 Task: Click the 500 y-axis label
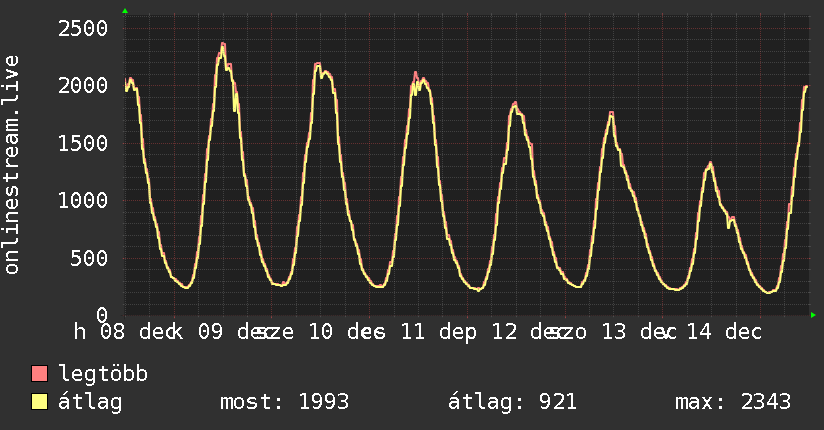coord(88,259)
